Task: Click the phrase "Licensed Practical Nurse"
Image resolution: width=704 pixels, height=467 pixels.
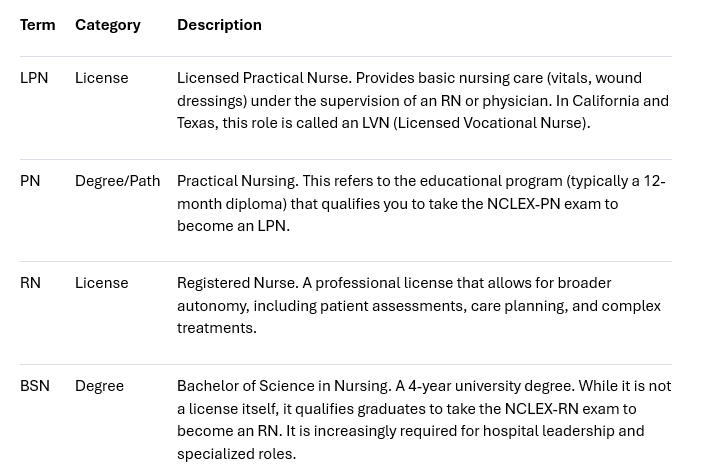Action: [262, 78]
